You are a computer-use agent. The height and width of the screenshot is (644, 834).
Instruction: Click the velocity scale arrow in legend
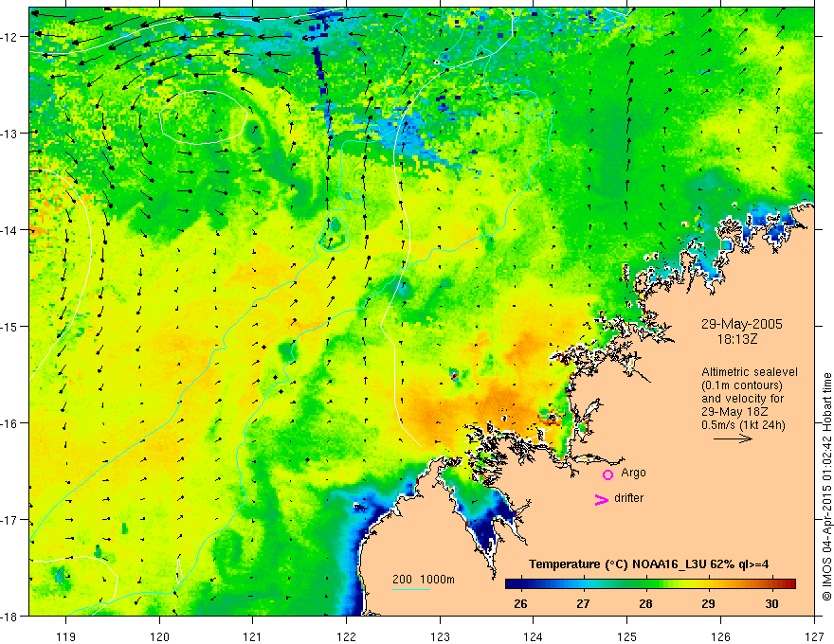pyautogui.click(x=733, y=438)
